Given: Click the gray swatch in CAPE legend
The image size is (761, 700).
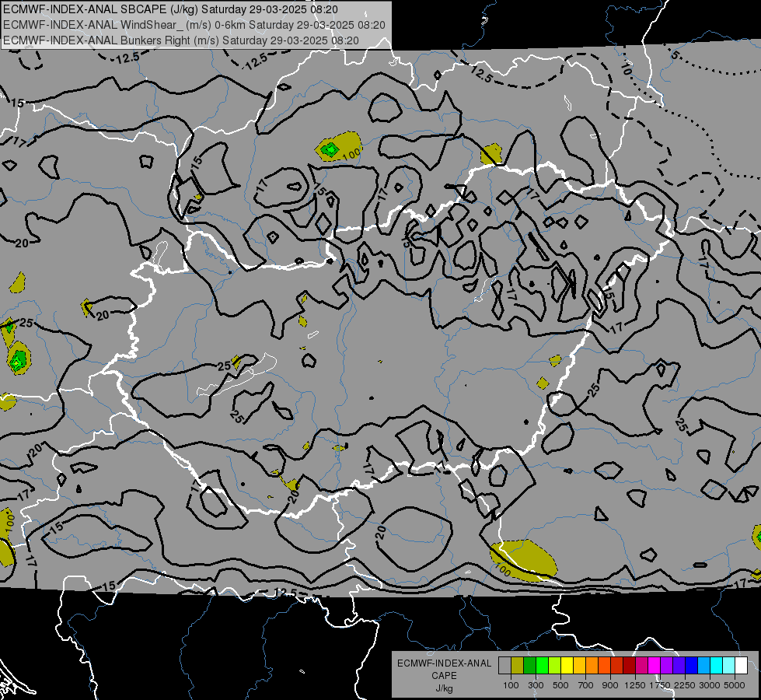Looking at the screenshot, I should click(504, 665).
